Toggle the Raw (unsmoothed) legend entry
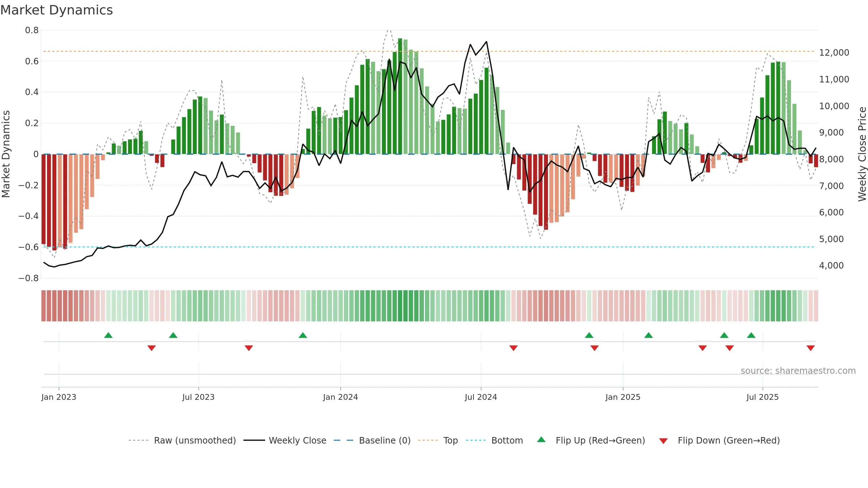 [182, 440]
